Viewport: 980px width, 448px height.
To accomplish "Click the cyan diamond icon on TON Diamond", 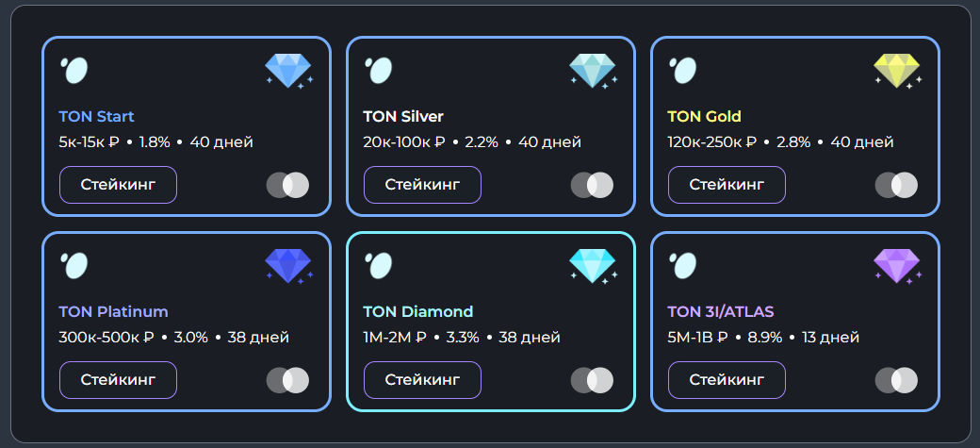I will [x=593, y=266].
